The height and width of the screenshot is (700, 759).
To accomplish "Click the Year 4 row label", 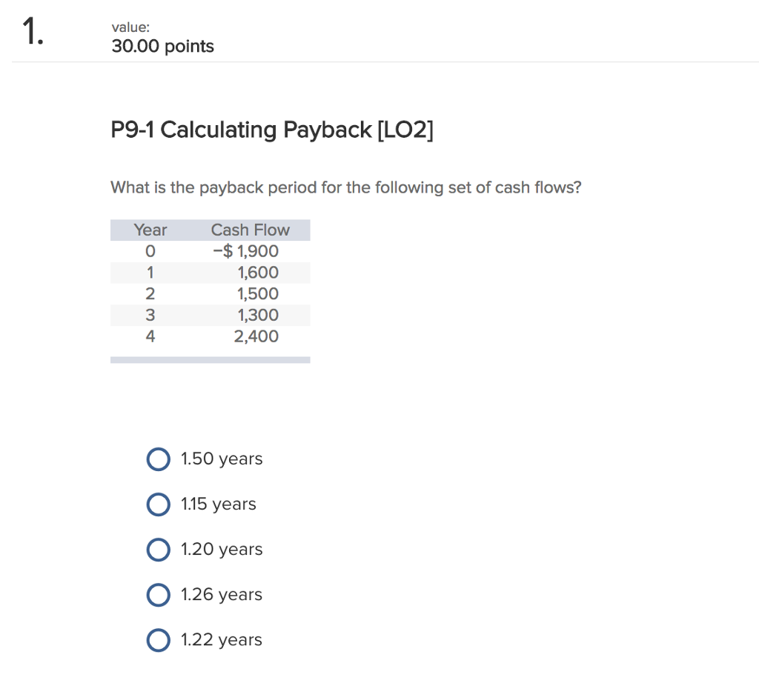I will [150, 336].
